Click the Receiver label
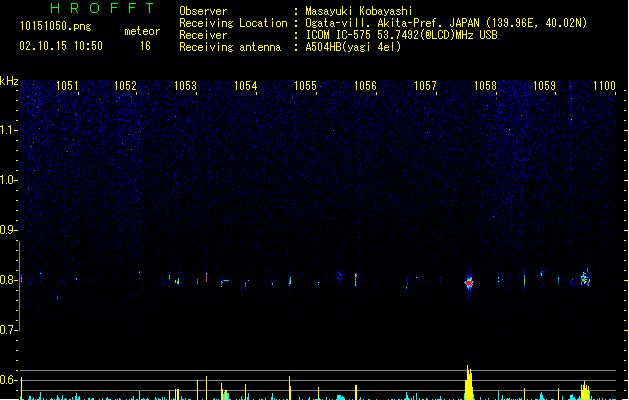 [x=203, y=35]
